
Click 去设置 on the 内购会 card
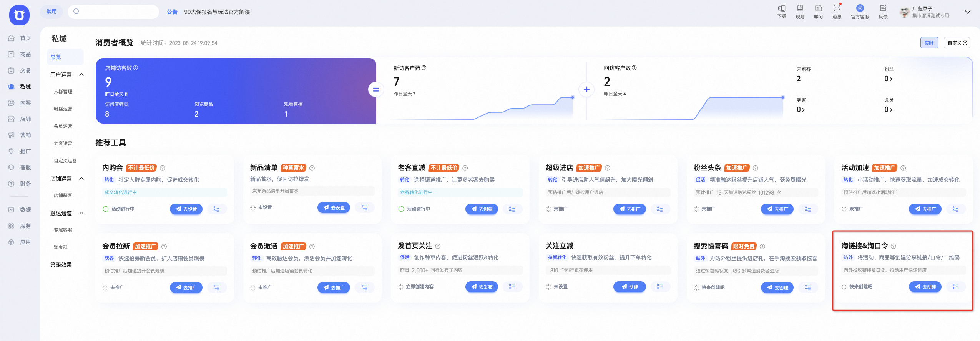[x=186, y=209]
